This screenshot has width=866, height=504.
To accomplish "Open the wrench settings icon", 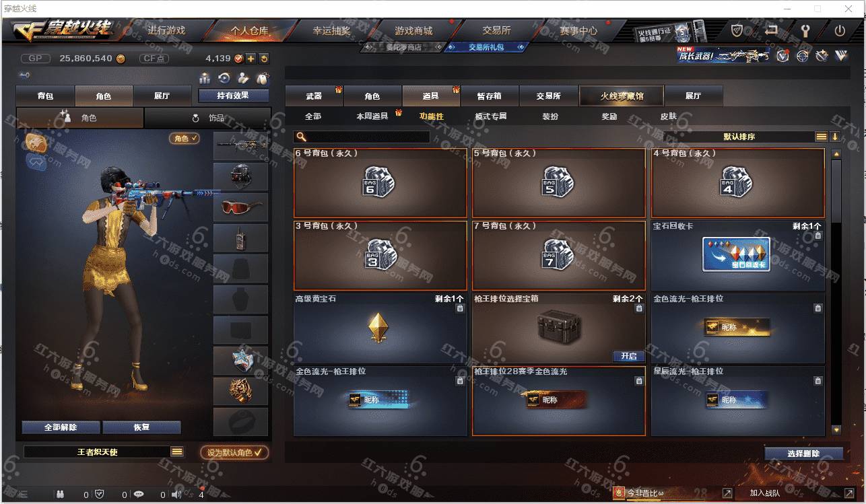I will [805, 30].
